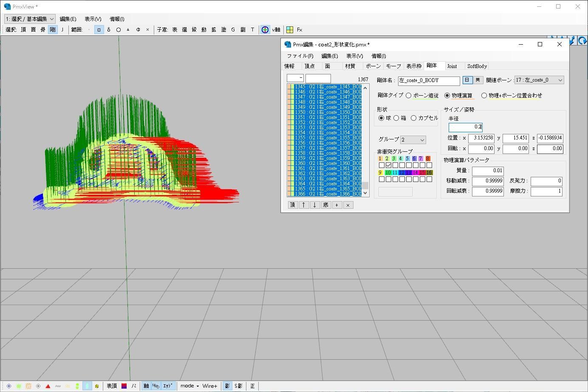Image resolution: width=588 pixels, height=392 pixels.
Task: Click the group 8 orange color swatch
Action: pos(428,159)
